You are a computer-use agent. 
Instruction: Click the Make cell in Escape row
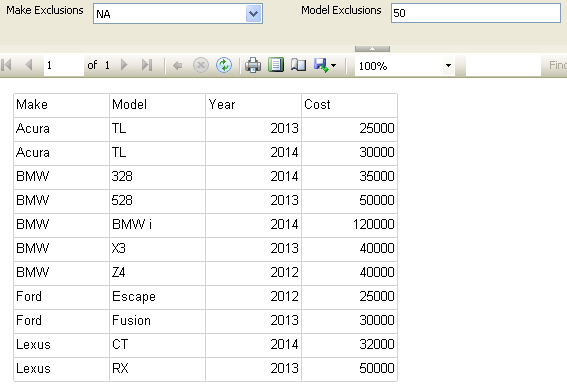coord(61,297)
